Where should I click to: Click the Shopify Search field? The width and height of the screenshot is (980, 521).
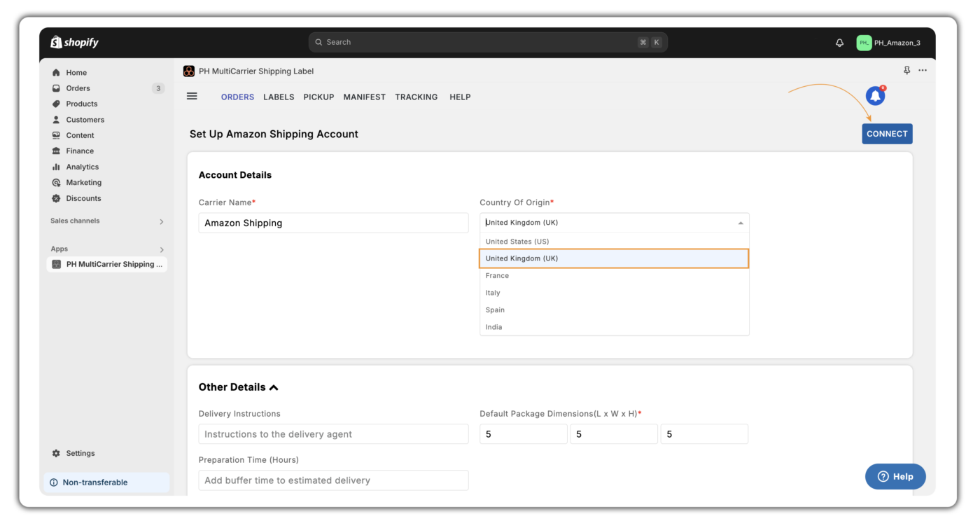tap(488, 42)
